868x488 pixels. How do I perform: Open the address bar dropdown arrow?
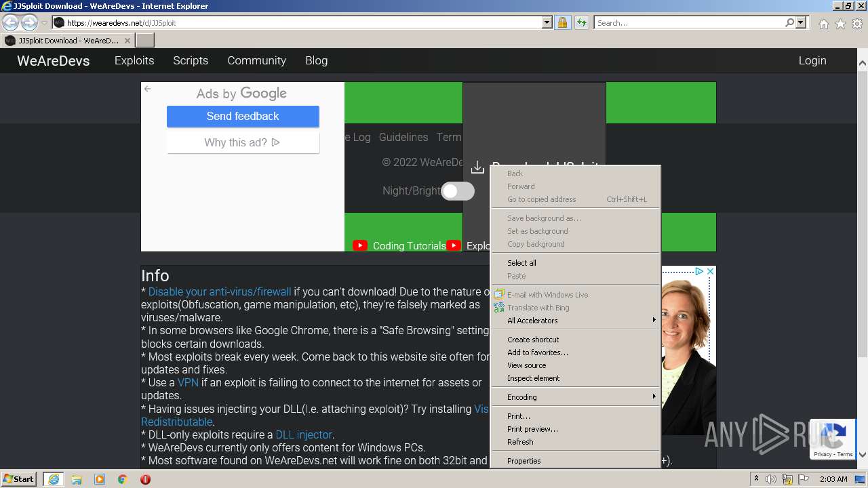point(547,22)
